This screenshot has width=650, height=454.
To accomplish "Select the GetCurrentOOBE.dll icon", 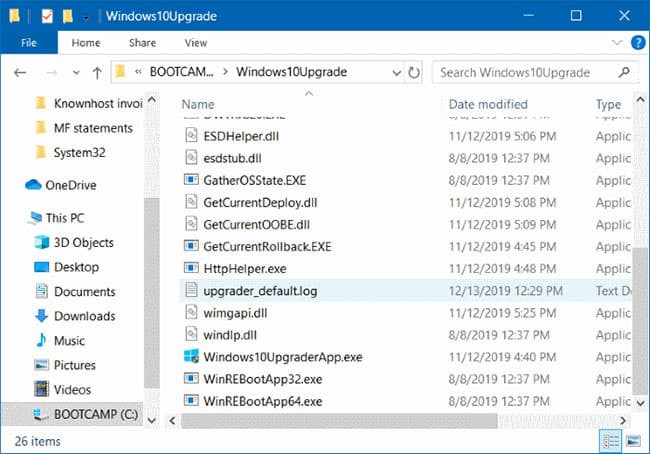I will pyautogui.click(x=191, y=224).
